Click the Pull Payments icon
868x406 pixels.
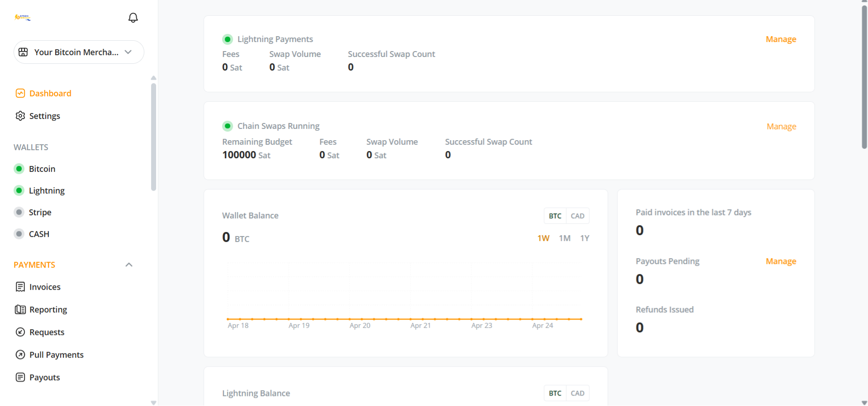[x=20, y=354]
